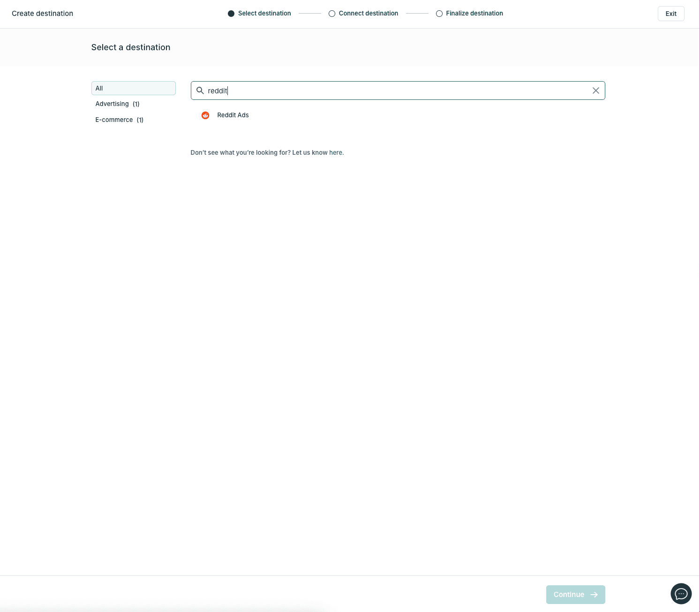Click the magnifying glass search icon
Screen dimensions: 700x612
pyautogui.click(x=200, y=91)
